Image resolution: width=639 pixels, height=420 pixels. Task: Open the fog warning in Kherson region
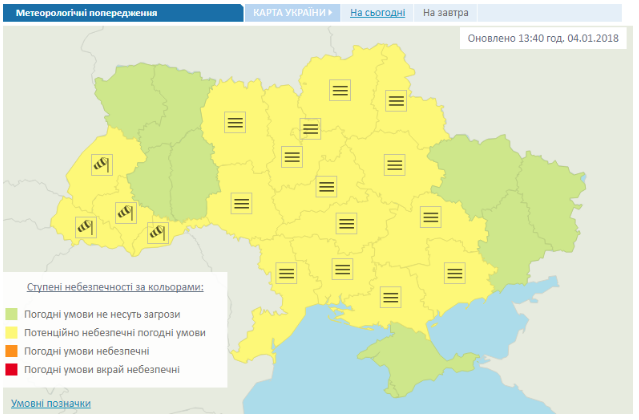click(391, 297)
